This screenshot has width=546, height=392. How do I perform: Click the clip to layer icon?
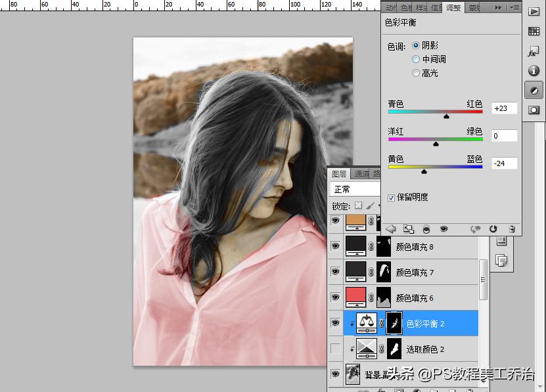point(426,229)
